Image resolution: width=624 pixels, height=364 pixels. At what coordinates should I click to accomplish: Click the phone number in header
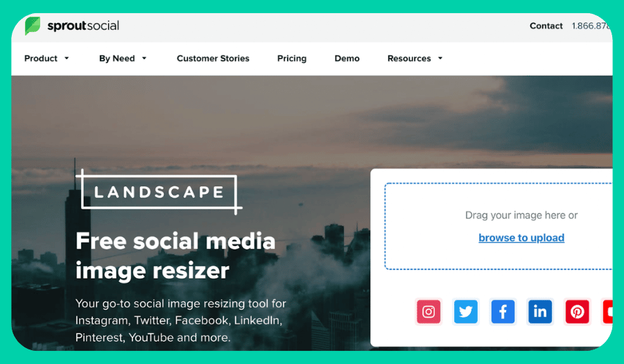point(591,26)
